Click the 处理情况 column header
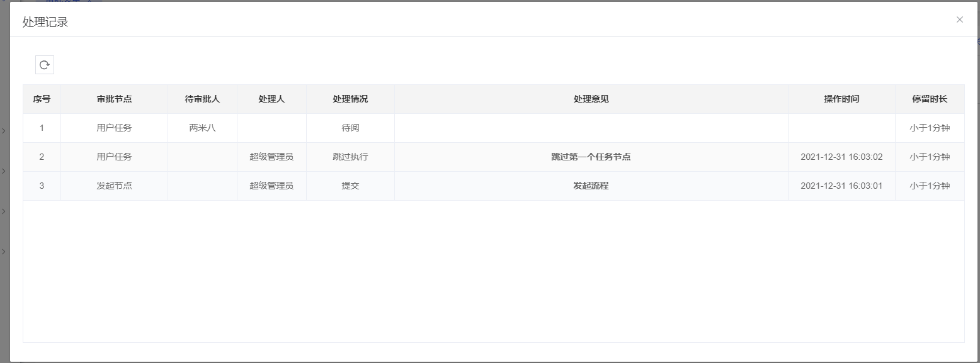The height and width of the screenshot is (363, 980). tap(351, 99)
